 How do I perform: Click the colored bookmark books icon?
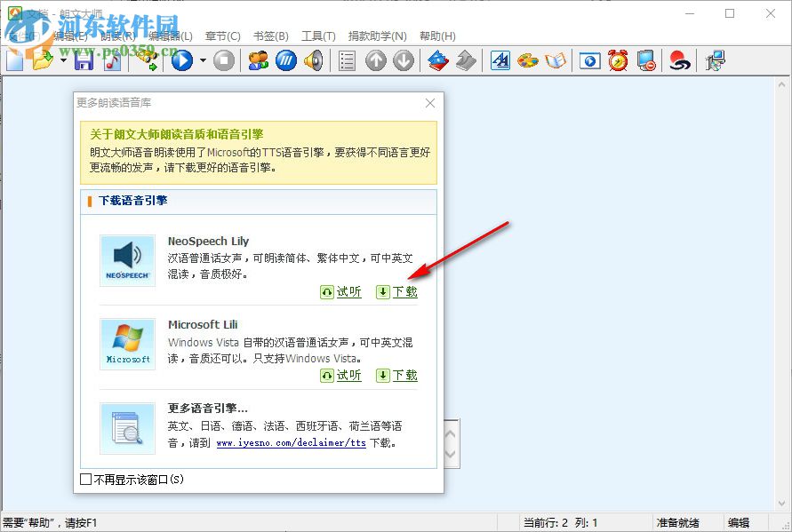(x=438, y=60)
